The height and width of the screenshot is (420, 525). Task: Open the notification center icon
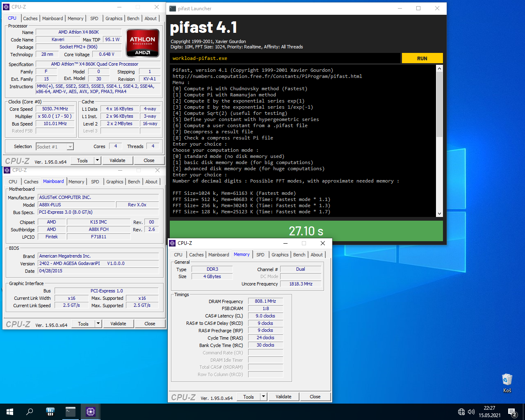click(512, 412)
